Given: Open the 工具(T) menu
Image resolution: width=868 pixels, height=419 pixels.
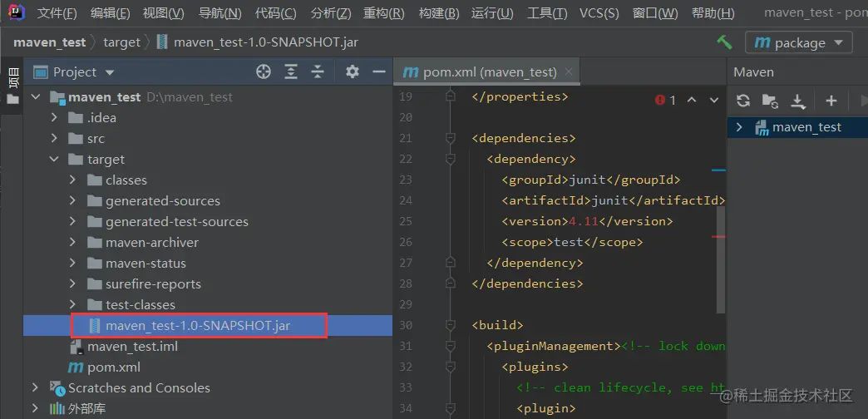Looking at the screenshot, I should click(547, 13).
